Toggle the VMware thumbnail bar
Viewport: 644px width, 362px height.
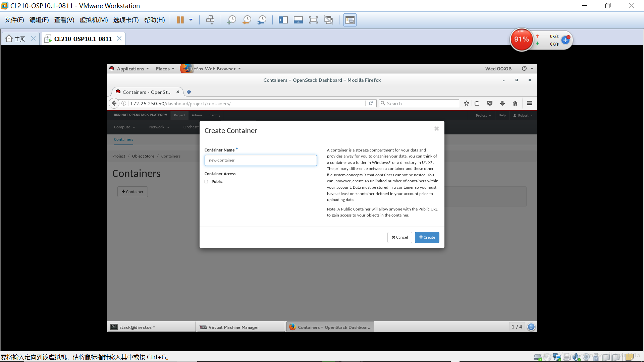tap(298, 20)
